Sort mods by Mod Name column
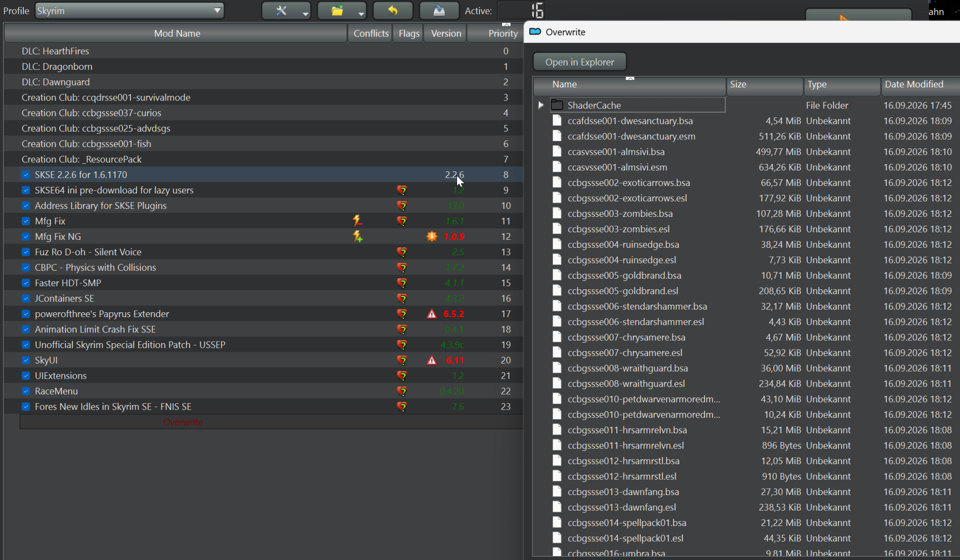 [x=176, y=33]
